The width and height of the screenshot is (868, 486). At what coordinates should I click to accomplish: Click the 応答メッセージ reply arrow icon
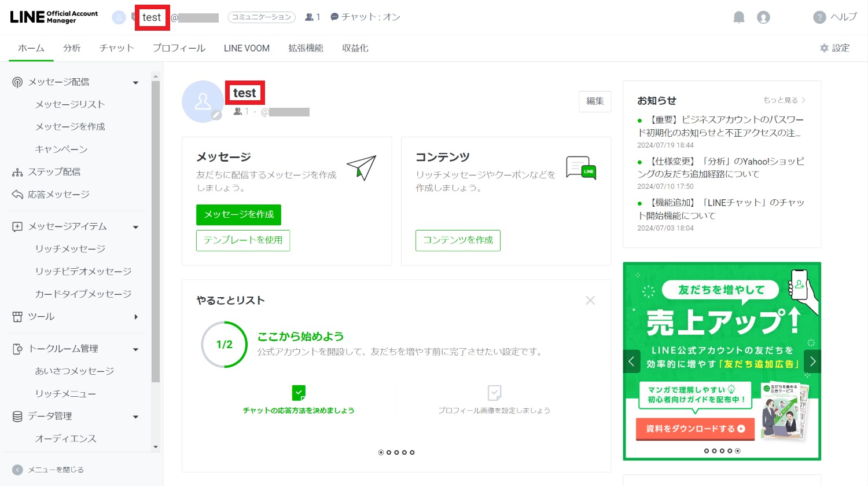(17, 195)
